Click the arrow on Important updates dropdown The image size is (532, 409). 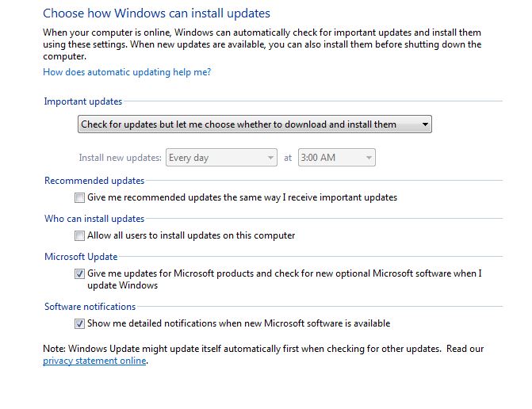point(425,124)
